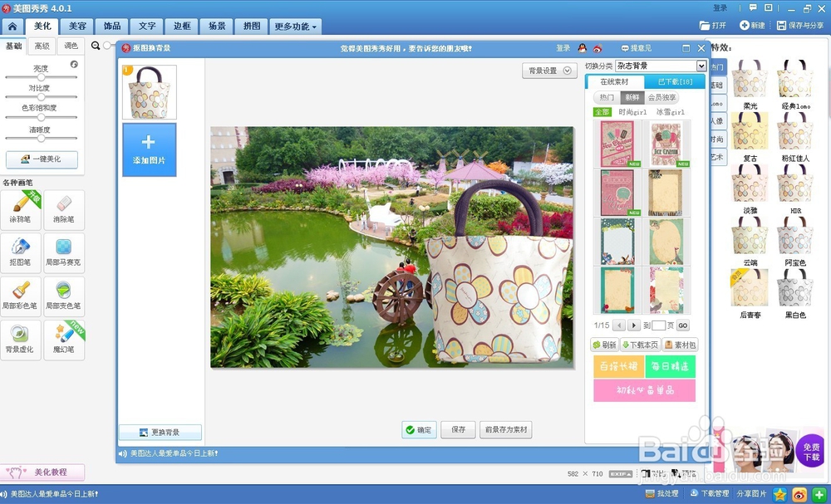
Task: Switch to the 饰品 tab
Action: [112, 26]
